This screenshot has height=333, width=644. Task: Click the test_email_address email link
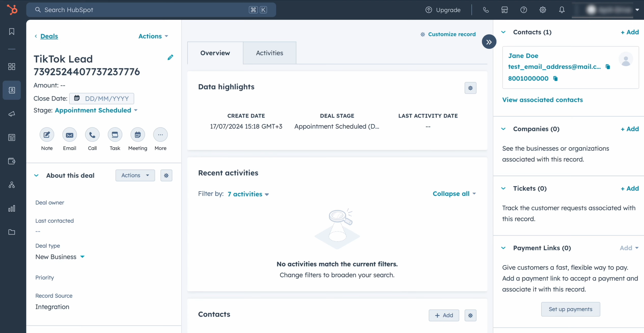pos(554,67)
